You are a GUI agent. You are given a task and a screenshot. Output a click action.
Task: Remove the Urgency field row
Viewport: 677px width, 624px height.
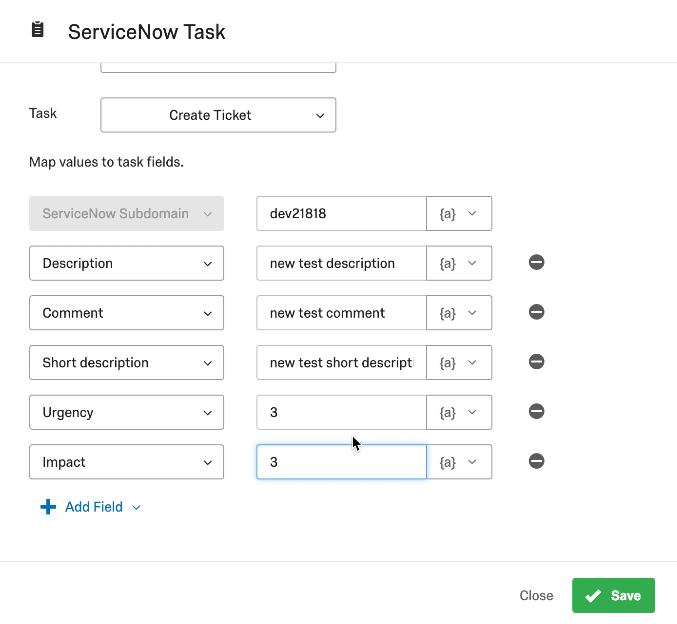pyautogui.click(x=536, y=411)
